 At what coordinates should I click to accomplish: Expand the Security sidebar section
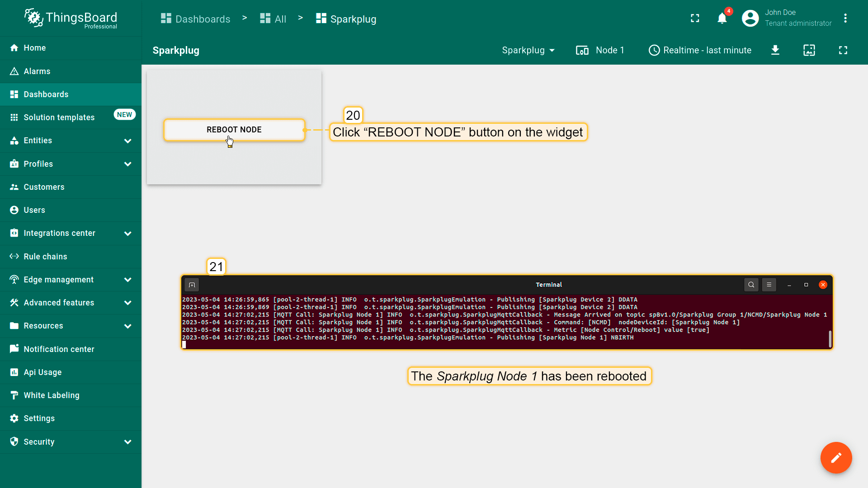[128, 442]
